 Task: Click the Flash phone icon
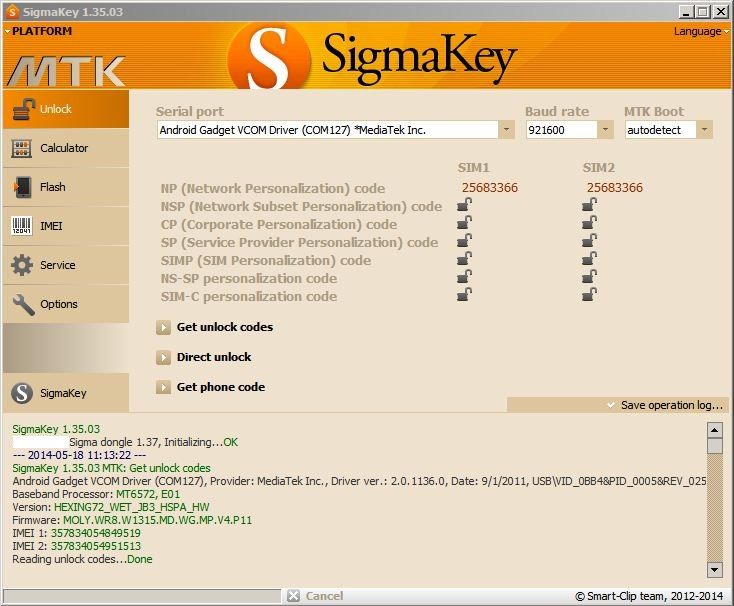22,187
